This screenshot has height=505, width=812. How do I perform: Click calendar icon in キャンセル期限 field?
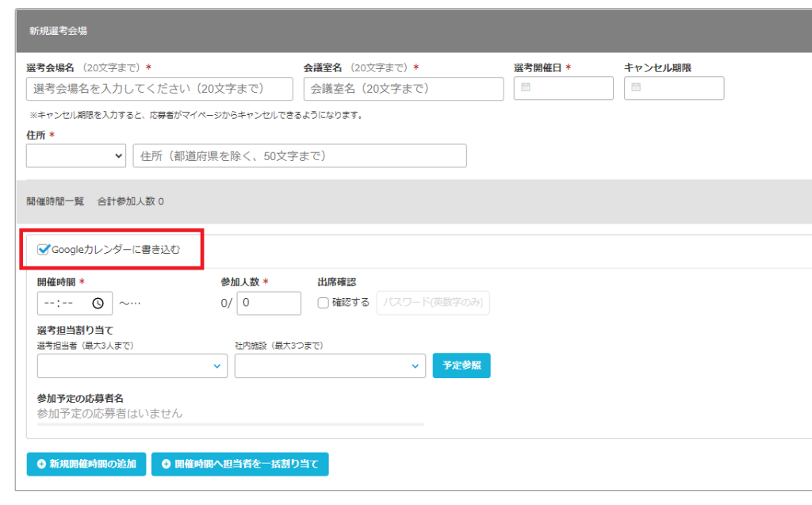(x=636, y=88)
